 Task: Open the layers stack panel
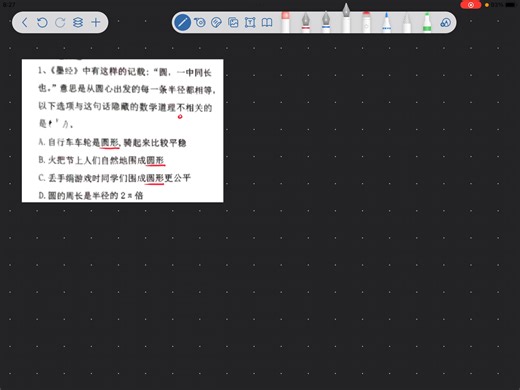point(78,22)
